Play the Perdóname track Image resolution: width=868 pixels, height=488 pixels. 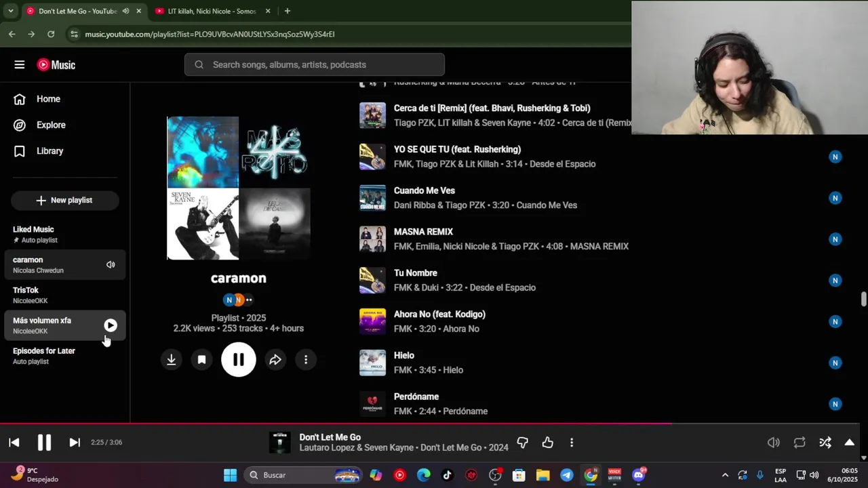[416, 396]
